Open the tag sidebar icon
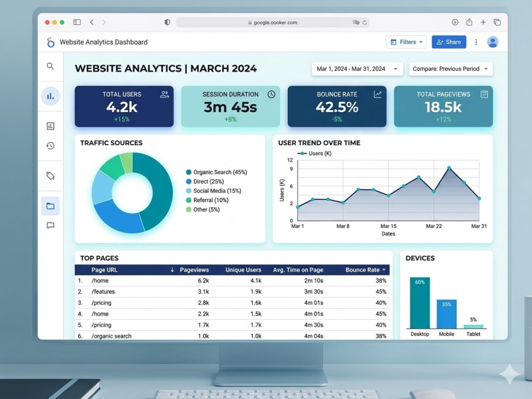This screenshot has width=532, height=399. pyautogui.click(x=51, y=176)
